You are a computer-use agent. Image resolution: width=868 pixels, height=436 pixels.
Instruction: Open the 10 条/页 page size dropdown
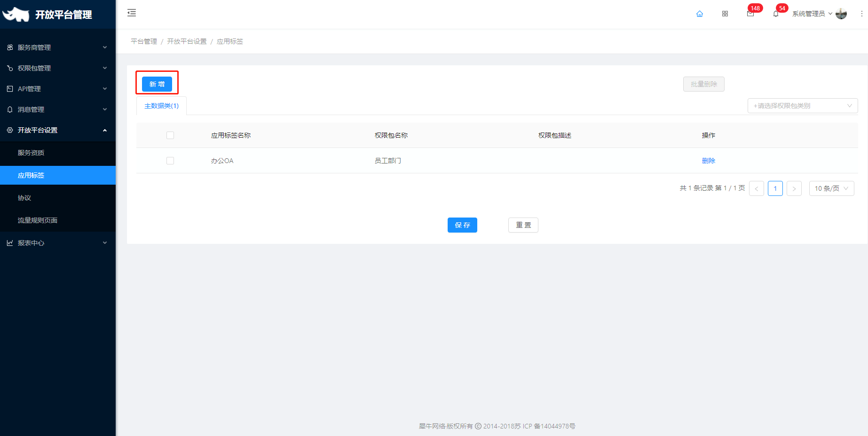click(x=831, y=188)
